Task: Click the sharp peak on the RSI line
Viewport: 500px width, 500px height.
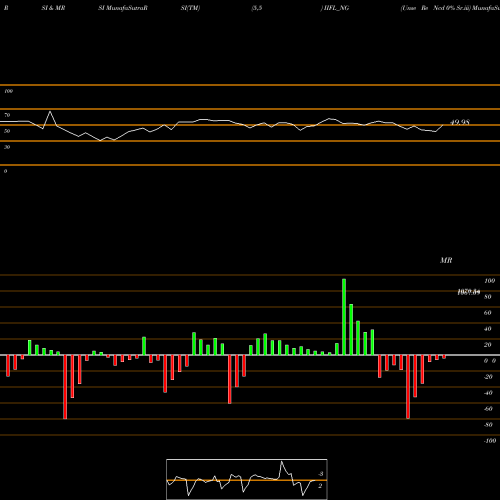Action: [50, 112]
